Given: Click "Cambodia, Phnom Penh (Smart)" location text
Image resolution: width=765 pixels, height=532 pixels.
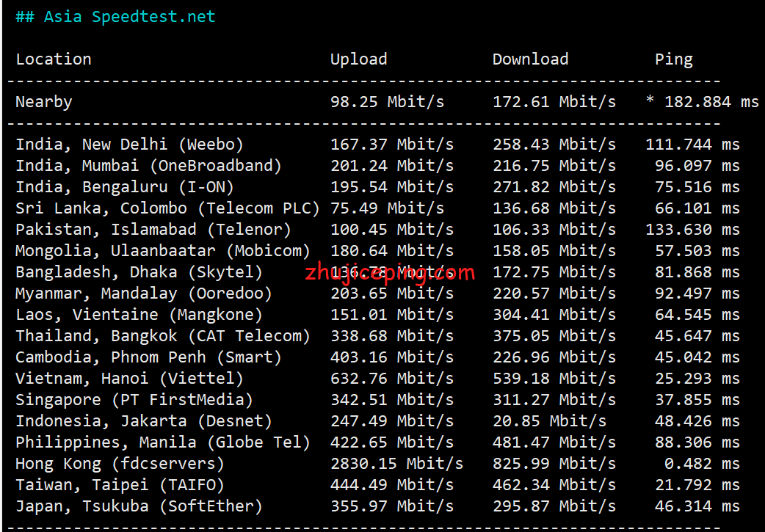Looking at the screenshot, I should coord(149,357).
